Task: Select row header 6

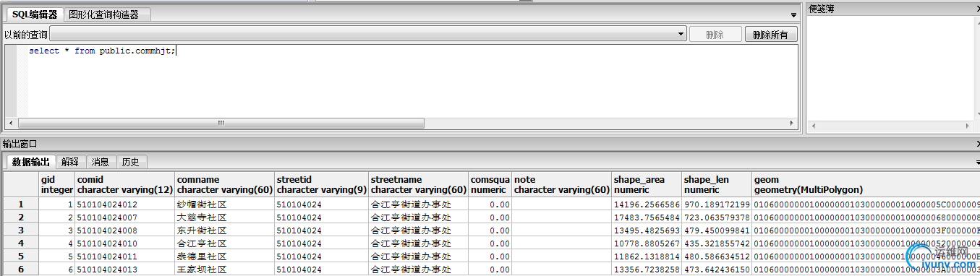Action: click(20, 269)
